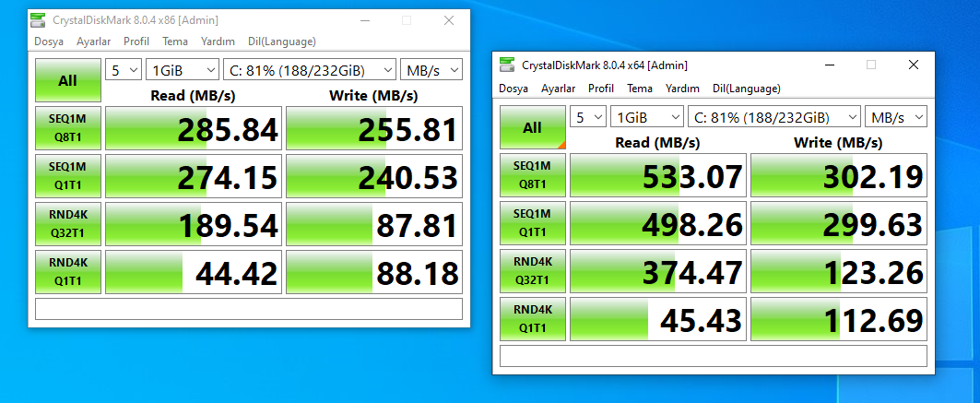Open Dosya menu in x64 window
Viewport: 980px width, 403px height.
click(x=514, y=89)
